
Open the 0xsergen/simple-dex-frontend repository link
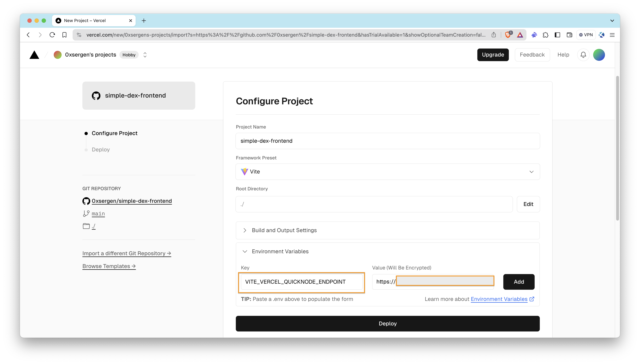click(132, 201)
